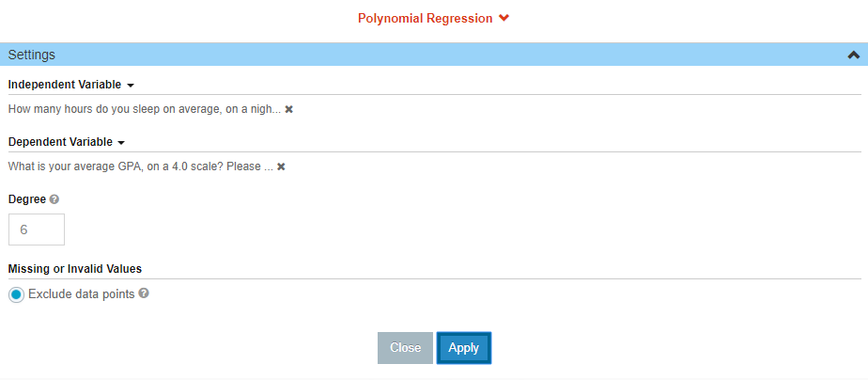Click the Exclude data points label text

(x=82, y=294)
